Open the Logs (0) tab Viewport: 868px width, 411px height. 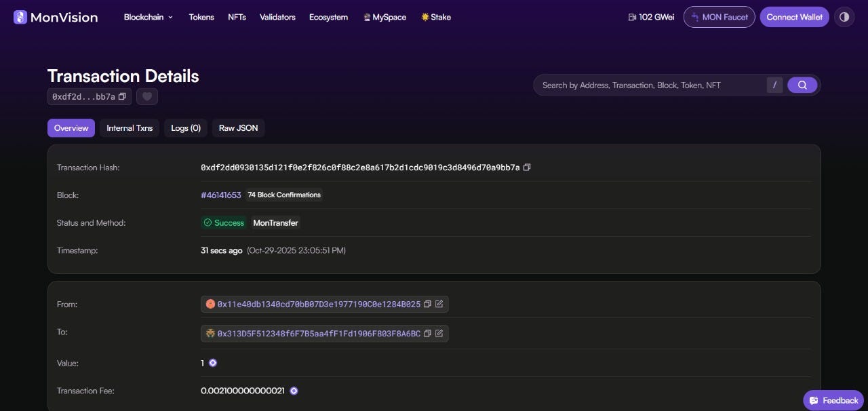[186, 128]
